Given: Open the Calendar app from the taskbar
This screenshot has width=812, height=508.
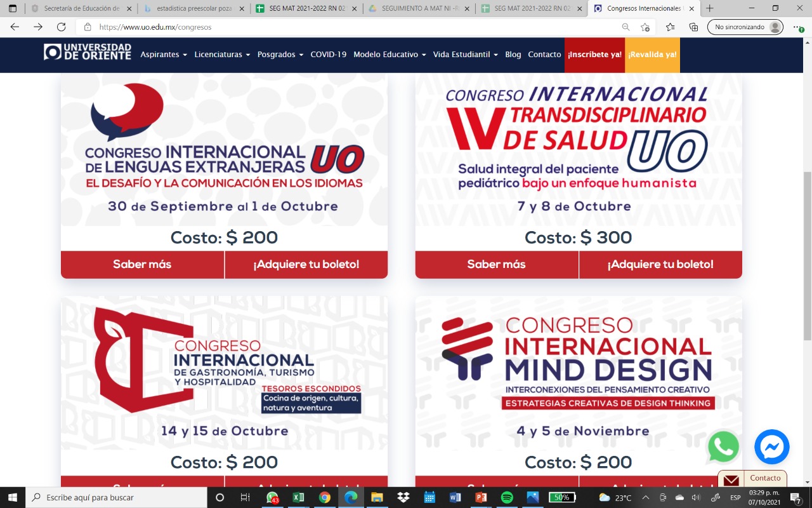Looking at the screenshot, I should point(429,497).
